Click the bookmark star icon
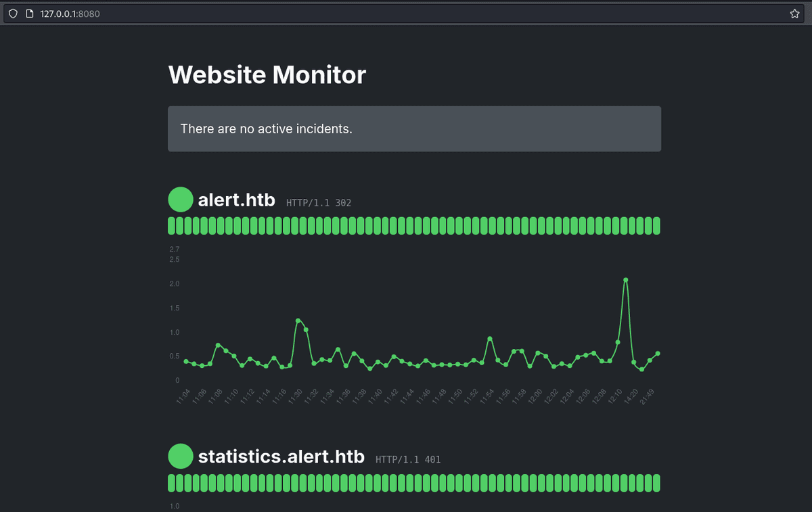Screen dimensions: 812x512 click(x=793, y=13)
